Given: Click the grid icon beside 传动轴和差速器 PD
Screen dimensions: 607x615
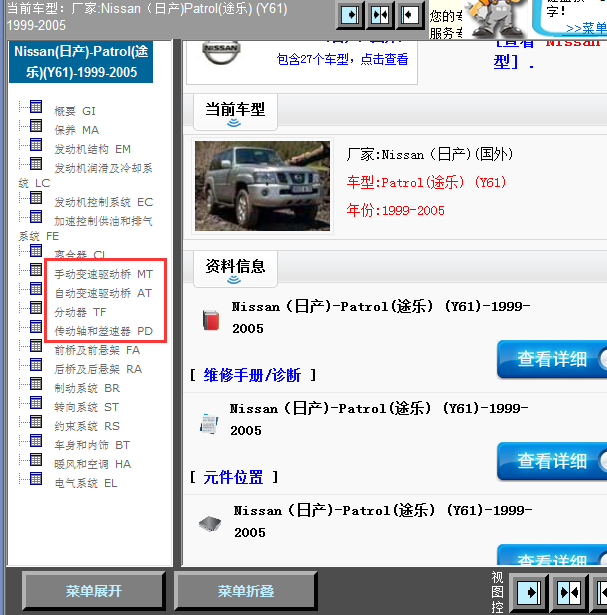Looking at the screenshot, I should coord(36,327).
